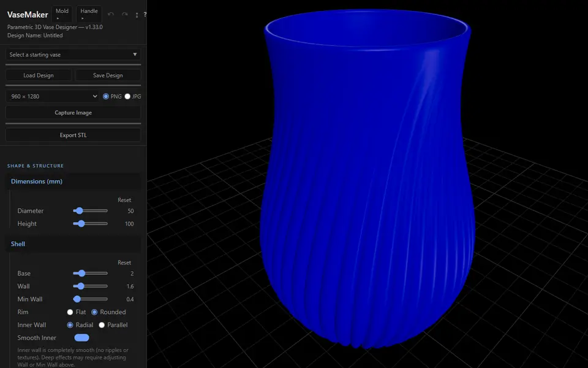The width and height of the screenshot is (588, 368).
Task: Set Inner Wall to Radial
Action: (70, 325)
